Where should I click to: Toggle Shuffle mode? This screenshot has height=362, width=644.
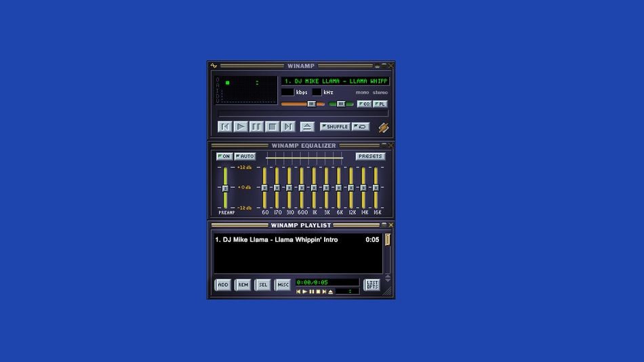point(335,127)
